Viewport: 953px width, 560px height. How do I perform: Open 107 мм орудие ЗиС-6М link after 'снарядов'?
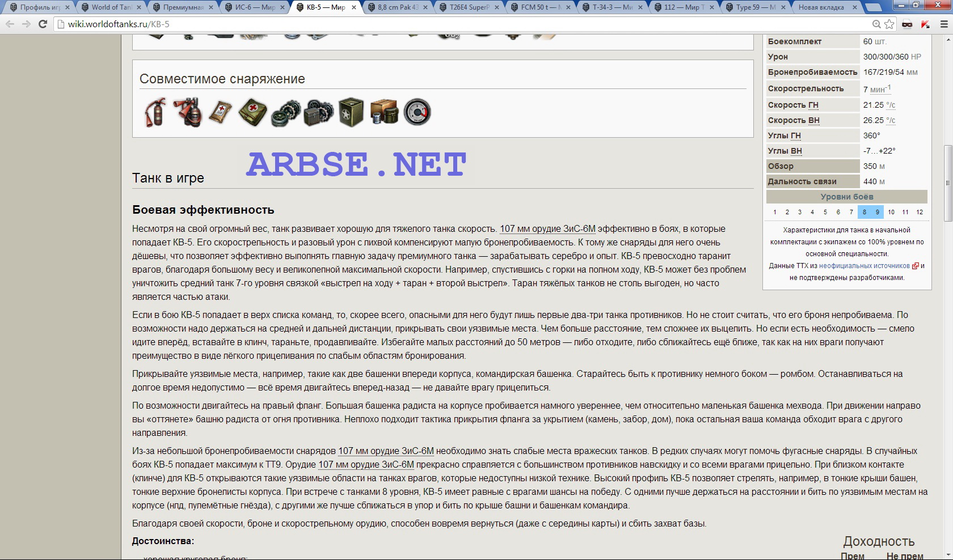click(x=386, y=451)
